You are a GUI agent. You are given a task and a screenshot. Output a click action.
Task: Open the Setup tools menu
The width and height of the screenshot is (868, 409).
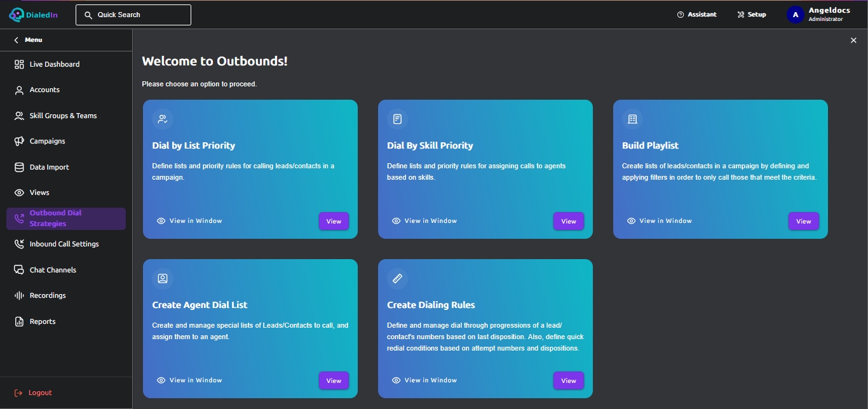[752, 15]
